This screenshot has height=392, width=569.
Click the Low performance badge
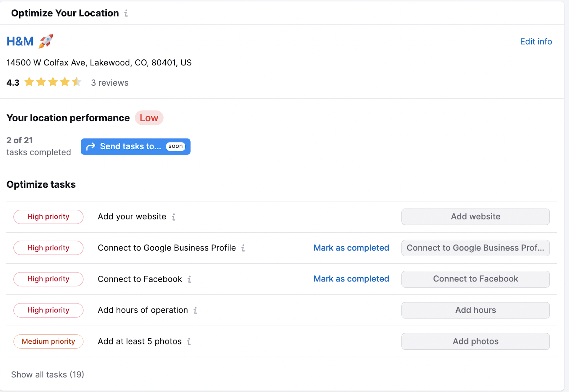(x=149, y=118)
